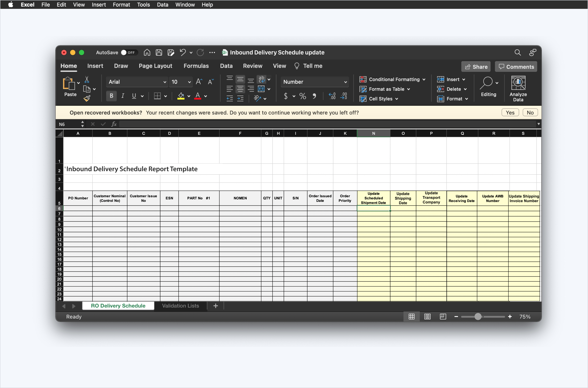The image size is (588, 388).
Task: Open the Formulas ribbon tab
Action: point(196,66)
